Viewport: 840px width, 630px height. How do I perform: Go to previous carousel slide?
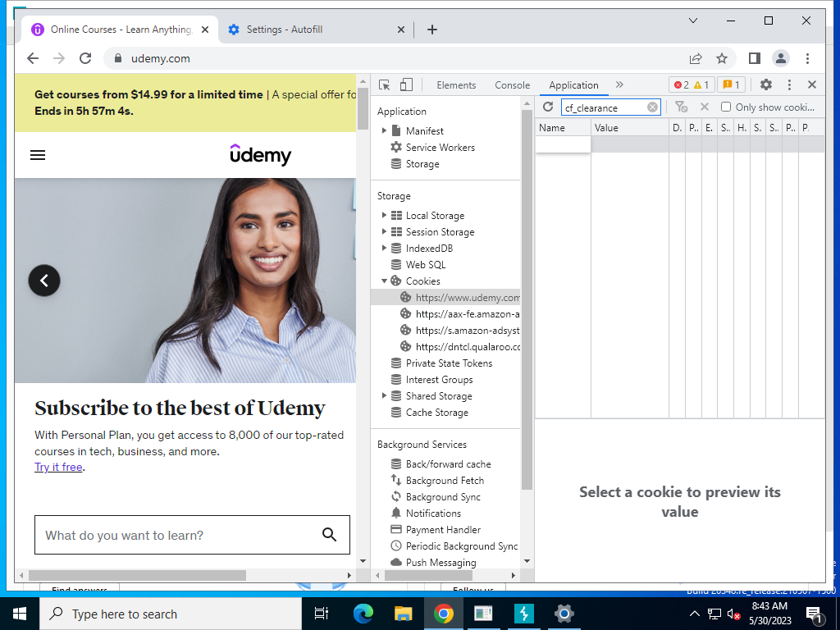pyautogui.click(x=44, y=281)
